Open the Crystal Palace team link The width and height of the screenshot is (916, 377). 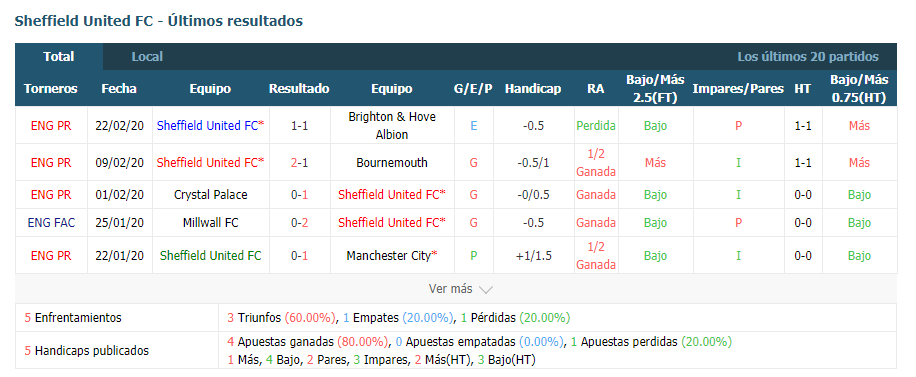click(x=210, y=195)
